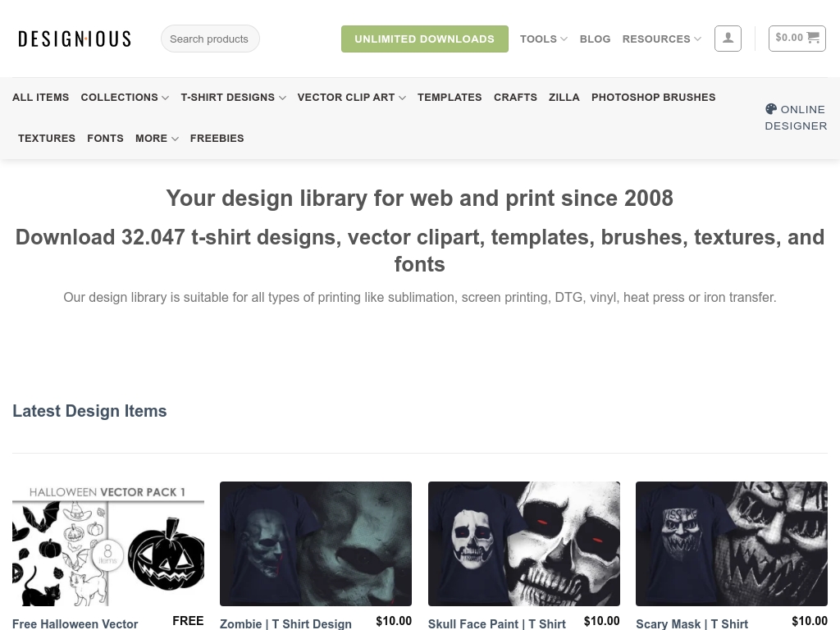Screen dimensions: 840x630
Task: Open Photoshop Brushes category
Action: pos(654,98)
